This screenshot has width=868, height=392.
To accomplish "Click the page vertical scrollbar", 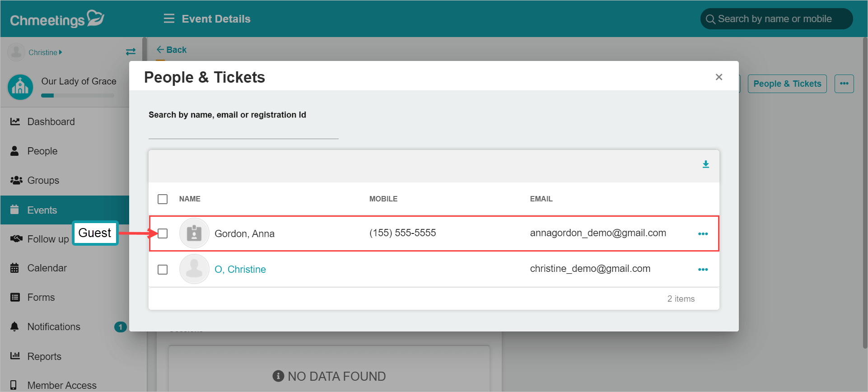I will 865,192.
